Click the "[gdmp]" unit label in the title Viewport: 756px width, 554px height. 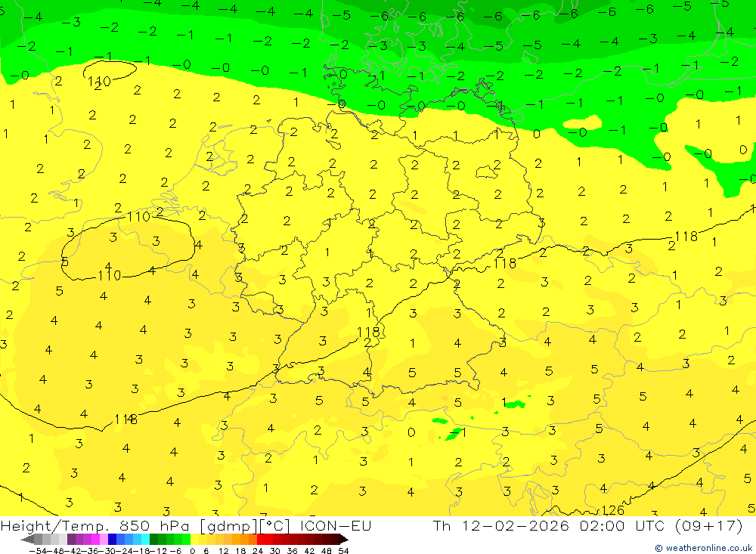(229, 526)
